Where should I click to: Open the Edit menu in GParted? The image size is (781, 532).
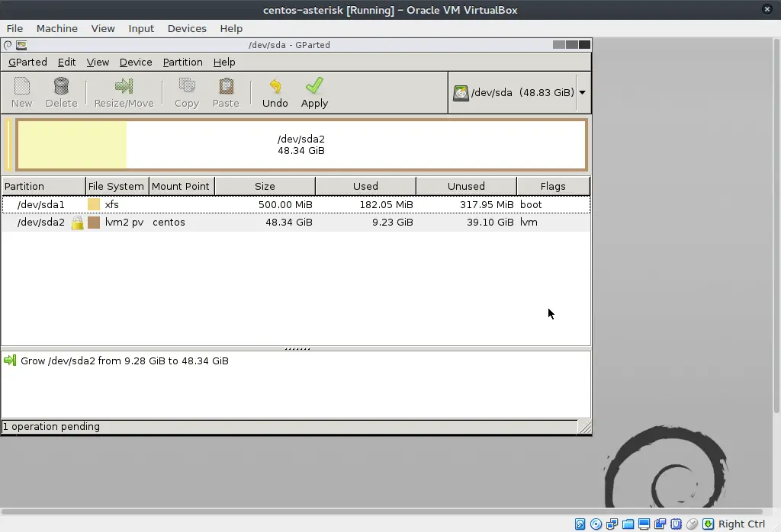[66, 62]
